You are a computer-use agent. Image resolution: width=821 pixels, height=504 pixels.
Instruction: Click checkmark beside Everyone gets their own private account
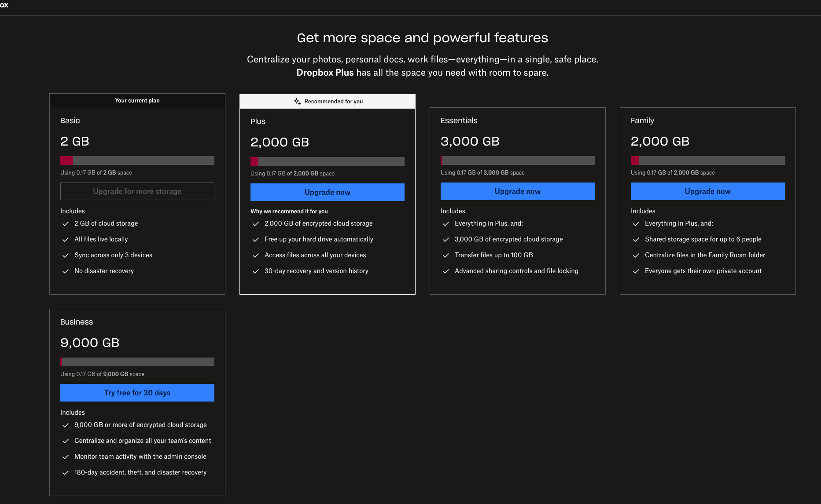pyautogui.click(x=636, y=271)
